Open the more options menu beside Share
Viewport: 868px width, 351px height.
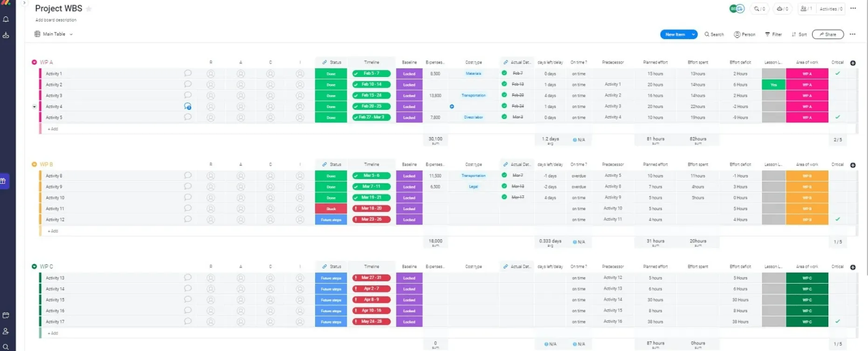[x=853, y=35]
